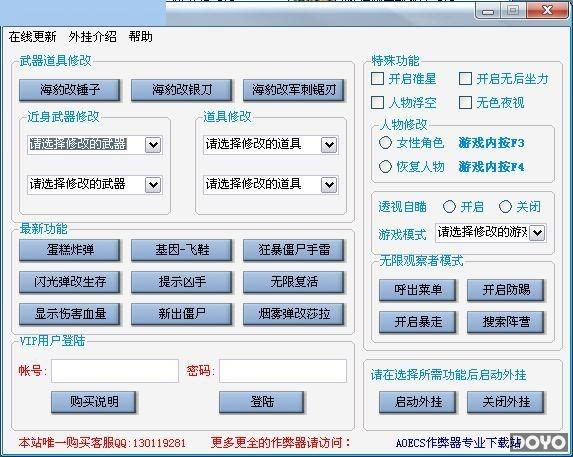Tick the 无色夜视 checkbox
The width and height of the screenshot is (573, 457).
pos(465,103)
